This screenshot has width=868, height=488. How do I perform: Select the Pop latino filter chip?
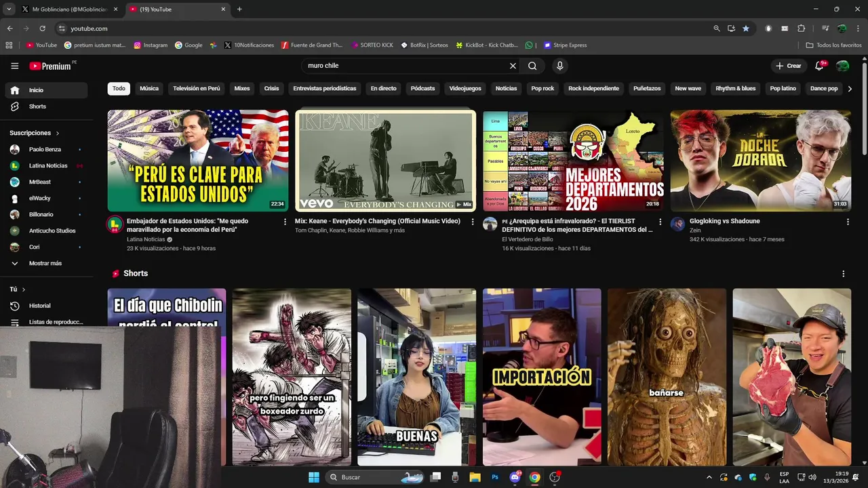click(x=783, y=89)
